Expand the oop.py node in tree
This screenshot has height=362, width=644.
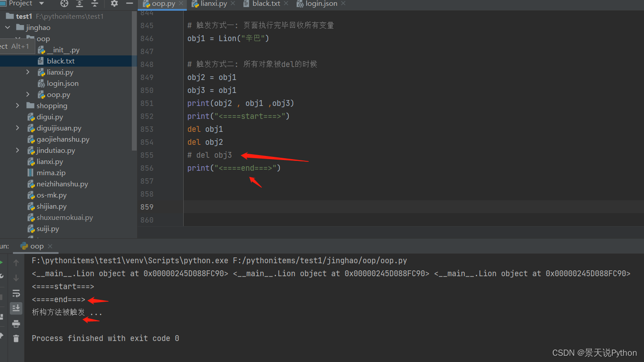point(28,94)
